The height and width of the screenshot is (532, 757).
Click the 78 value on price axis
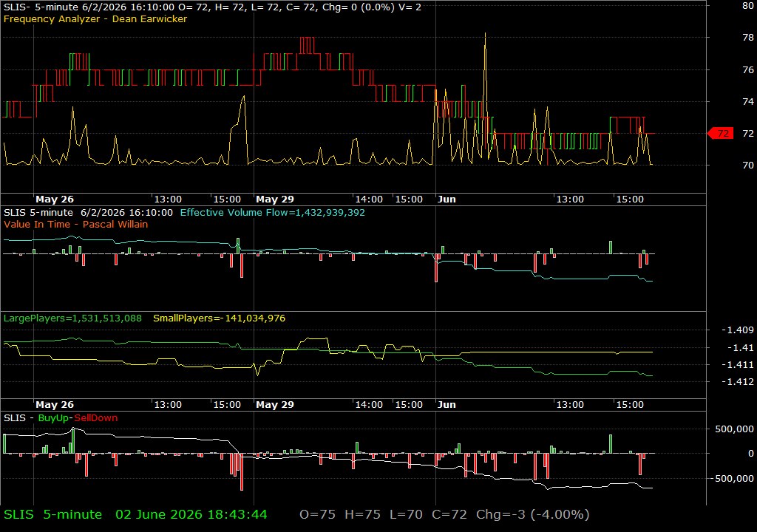[x=748, y=38]
